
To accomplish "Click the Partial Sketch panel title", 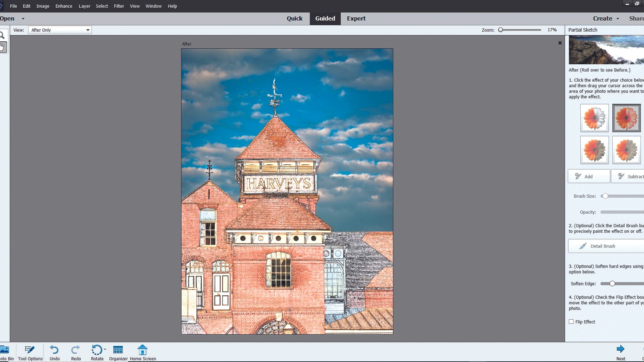I will (x=583, y=30).
